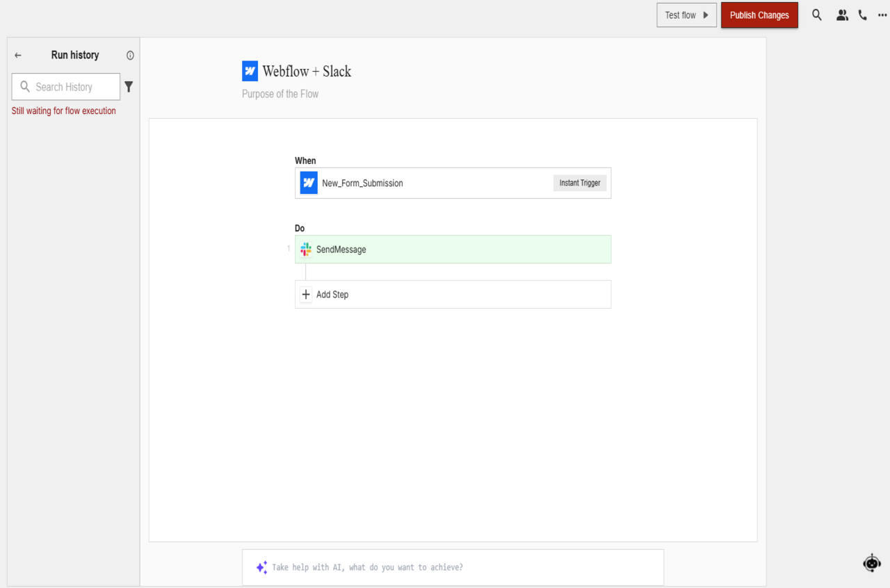Click the AI help prompt field
Viewport: 890px width, 588px height.
pyautogui.click(x=459, y=567)
